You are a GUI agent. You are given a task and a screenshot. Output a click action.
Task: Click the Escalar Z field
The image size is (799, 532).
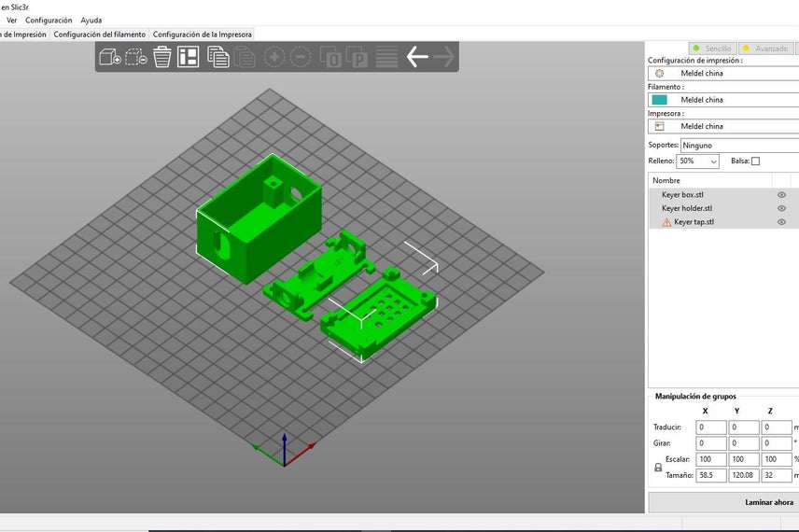pyautogui.click(x=777, y=459)
